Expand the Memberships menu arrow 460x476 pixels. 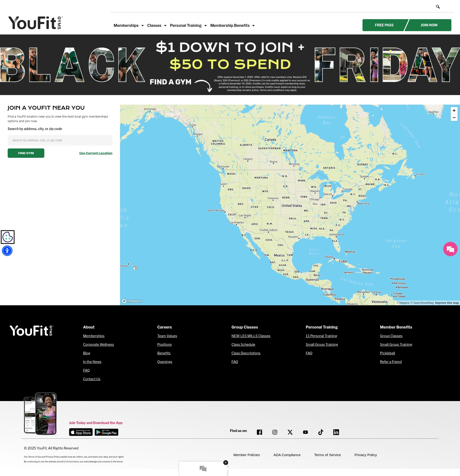pos(142,25)
